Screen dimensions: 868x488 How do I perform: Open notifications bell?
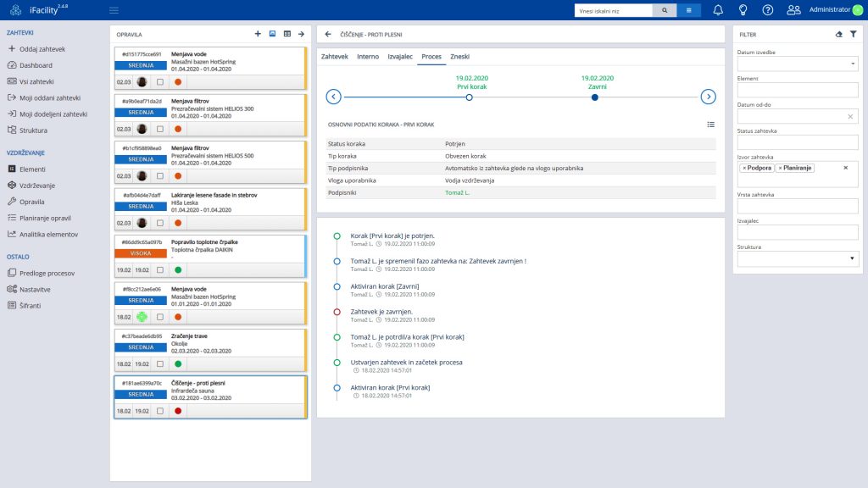(x=718, y=10)
